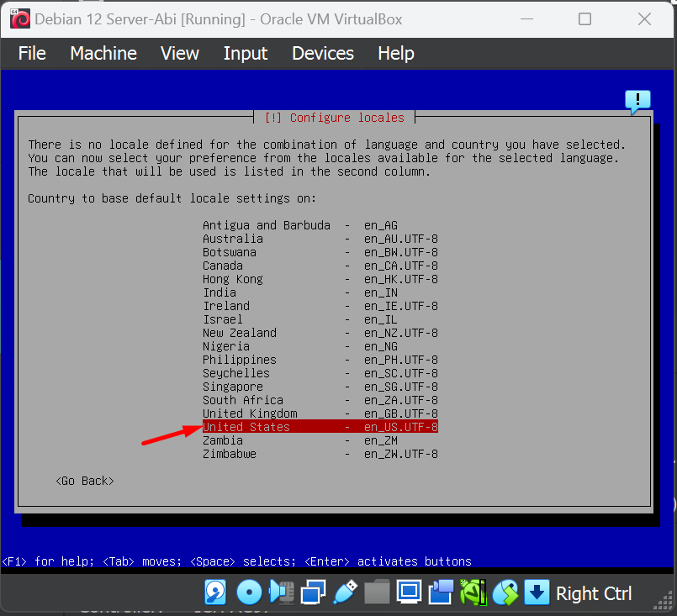Select Hong Kong in the locale list
This screenshot has width=677, height=616.
pos(320,279)
